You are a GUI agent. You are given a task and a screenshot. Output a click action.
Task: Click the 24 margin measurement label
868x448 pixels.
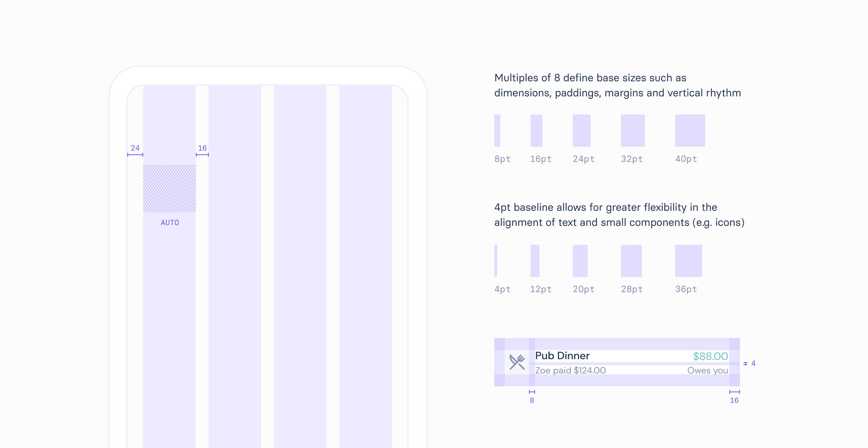point(135,148)
